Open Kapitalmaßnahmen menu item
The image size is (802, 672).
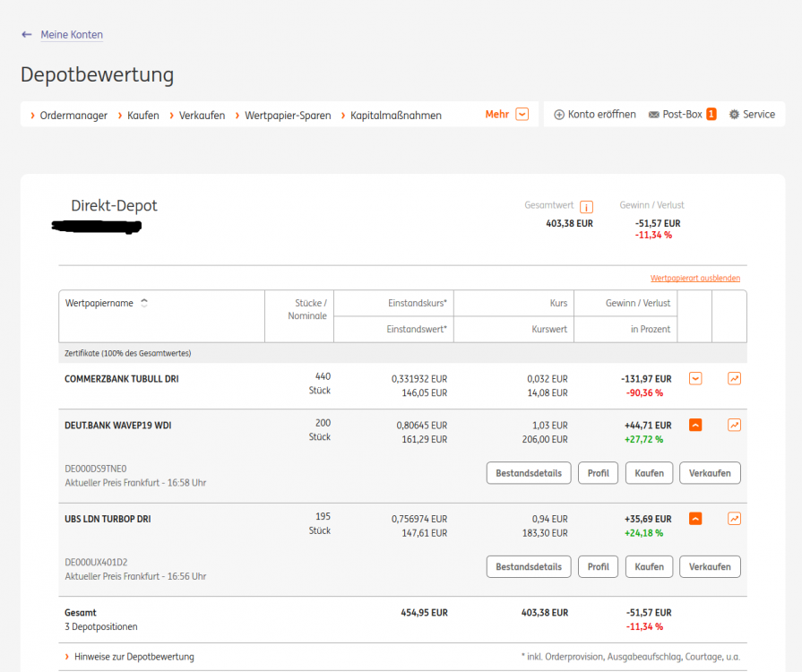pos(395,116)
